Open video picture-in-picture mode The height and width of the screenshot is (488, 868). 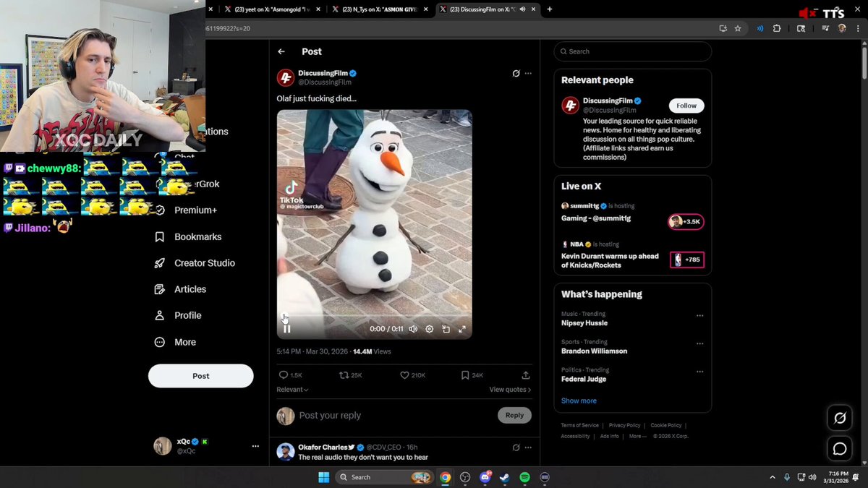pos(446,329)
